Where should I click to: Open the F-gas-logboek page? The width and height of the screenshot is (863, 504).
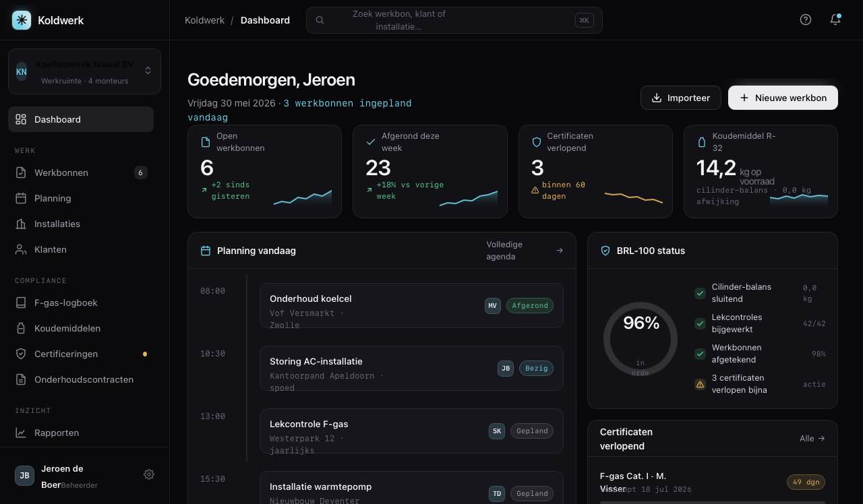81,303
